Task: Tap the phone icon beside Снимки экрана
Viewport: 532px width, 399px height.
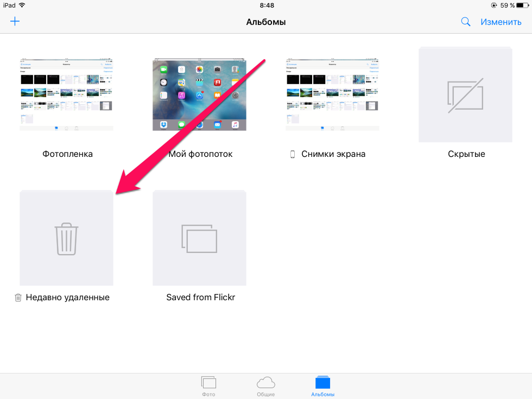Action: [x=293, y=154]
